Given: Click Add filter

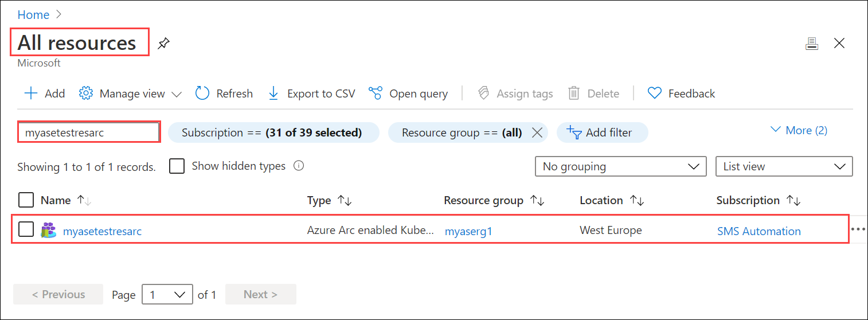Looking at the screenshot, I should pyautogui.click(x=602, y=132).
